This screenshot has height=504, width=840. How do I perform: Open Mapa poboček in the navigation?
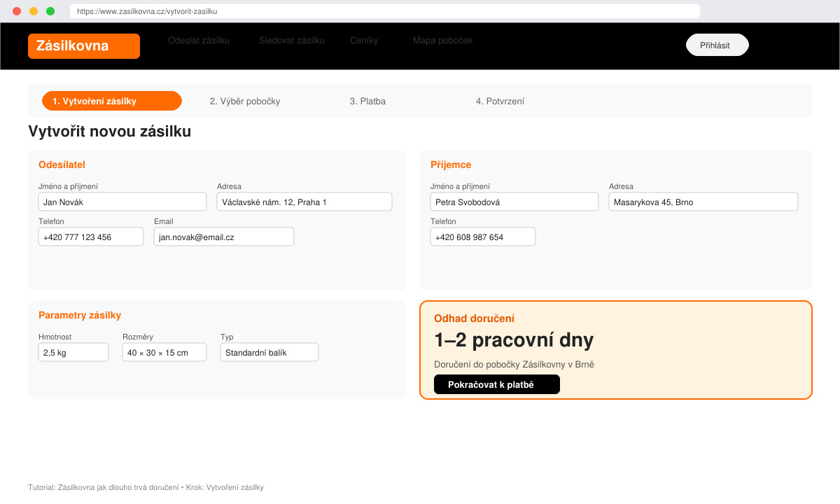[x=442, y=41]
